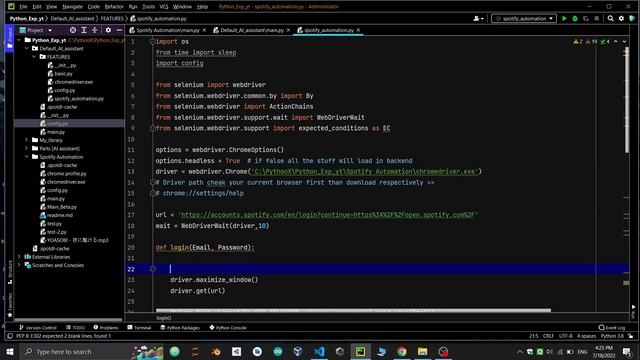Open the TODO tool window
This screenshot has width=640, height=360.
point(76,327)
